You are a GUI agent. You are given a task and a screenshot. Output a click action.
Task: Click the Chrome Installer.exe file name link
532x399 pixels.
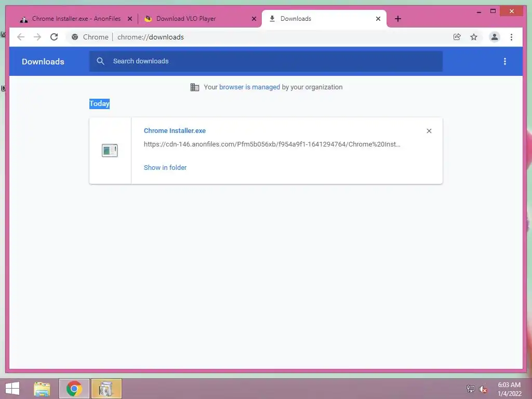tap(175, 130)
